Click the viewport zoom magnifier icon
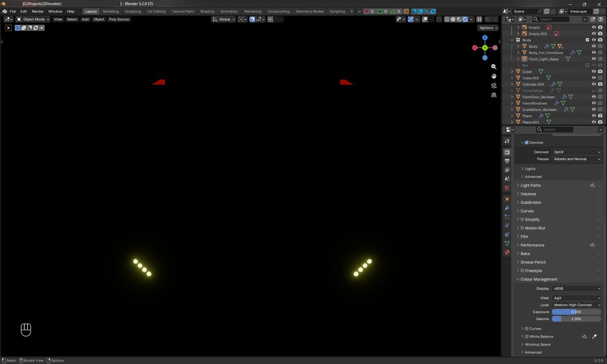 494,67
